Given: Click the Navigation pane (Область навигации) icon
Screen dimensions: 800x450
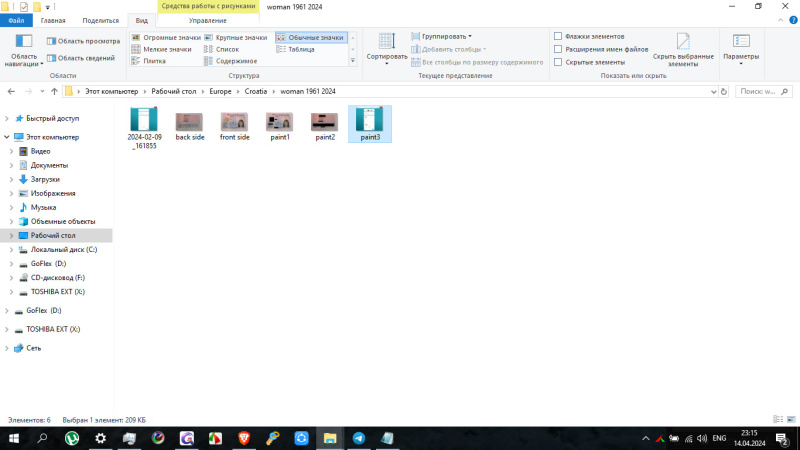Looking at the screenshot, I should 23,43.
